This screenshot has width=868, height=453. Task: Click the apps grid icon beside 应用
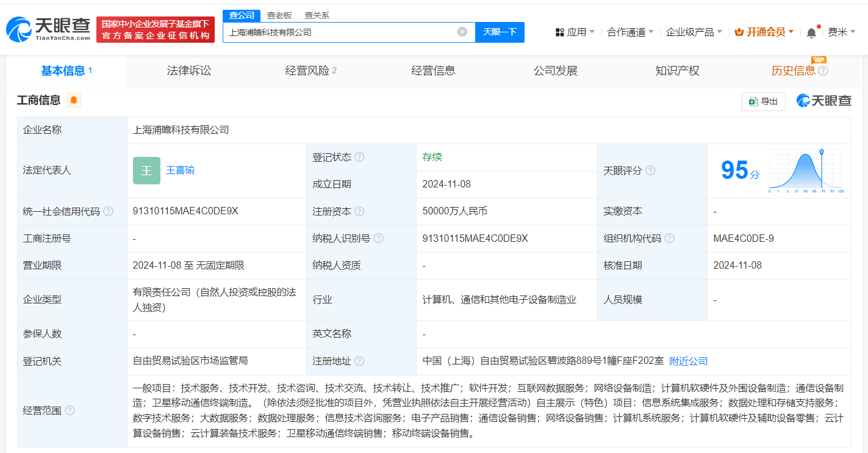(559, 31)
